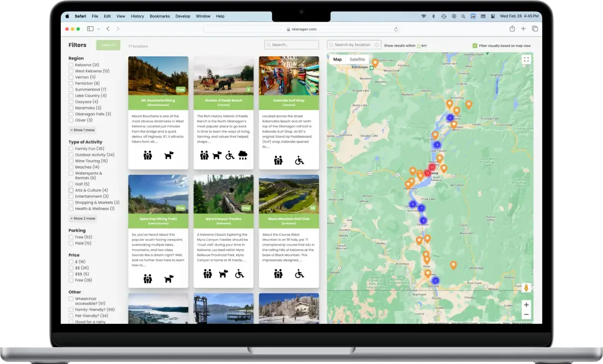This screenshot has width=603, height=364.
Task: Tick the Vernon region checkbox
Action: (x=71, y=77)
